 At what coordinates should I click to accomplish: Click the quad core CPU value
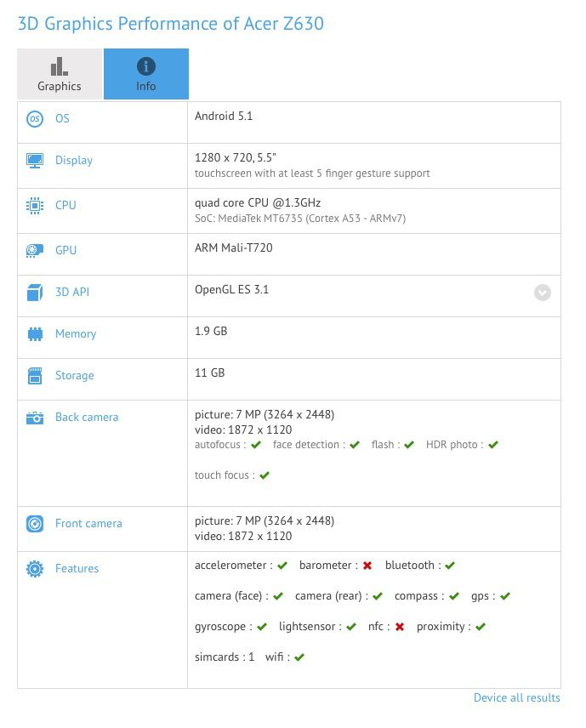[x=258, y=203]
